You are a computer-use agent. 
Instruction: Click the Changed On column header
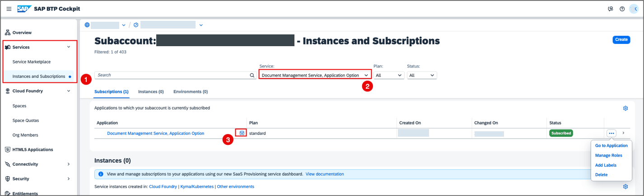[x=486, y=123]
